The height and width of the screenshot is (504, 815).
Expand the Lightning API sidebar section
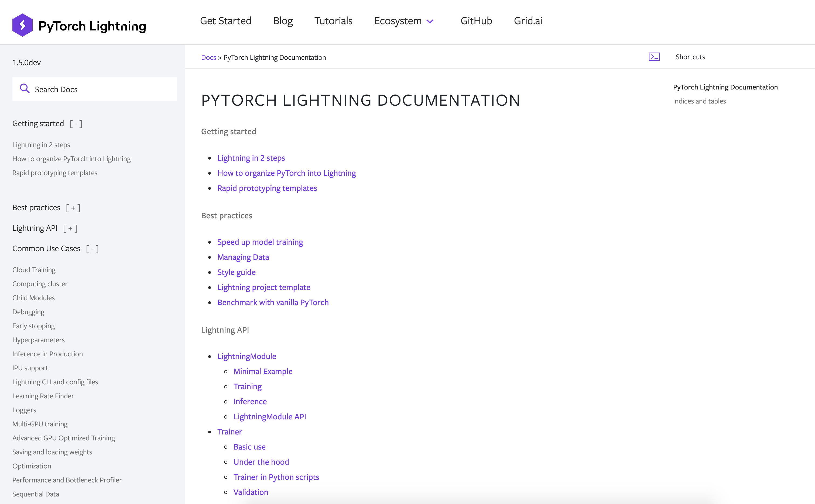click(70, 229)
